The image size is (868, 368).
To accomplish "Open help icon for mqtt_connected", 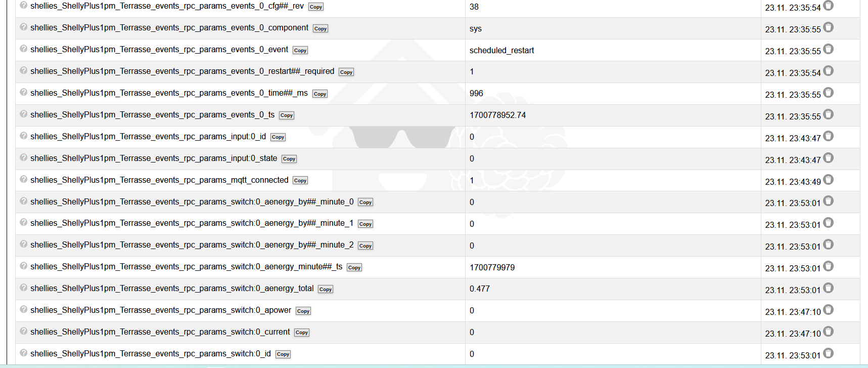I will [x=24, y=179].
